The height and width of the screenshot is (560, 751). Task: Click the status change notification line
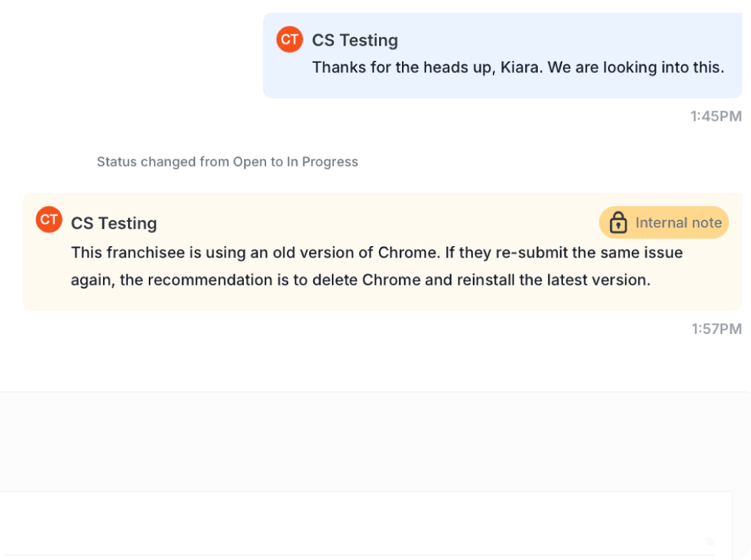tap(227, 162)
